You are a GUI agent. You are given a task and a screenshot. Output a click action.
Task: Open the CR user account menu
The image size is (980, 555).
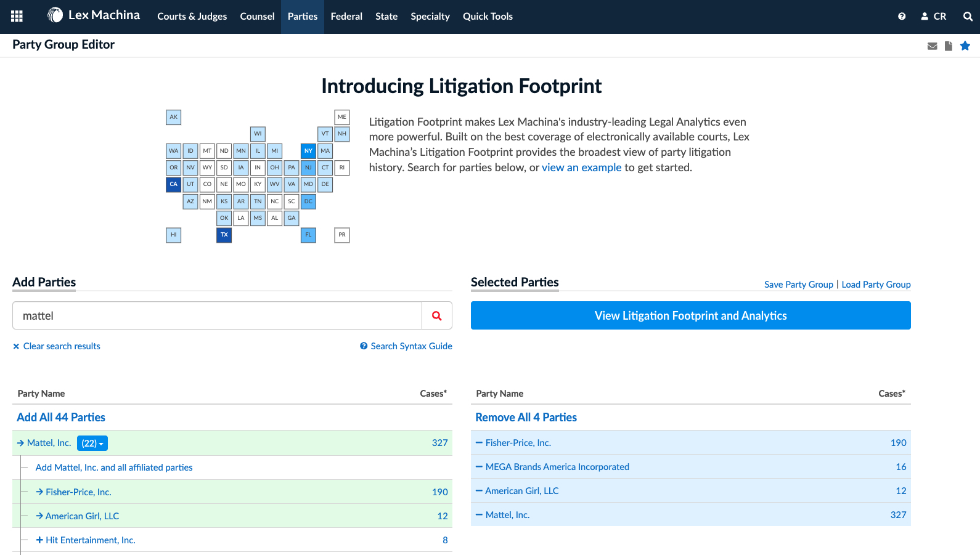coord(934,17)
